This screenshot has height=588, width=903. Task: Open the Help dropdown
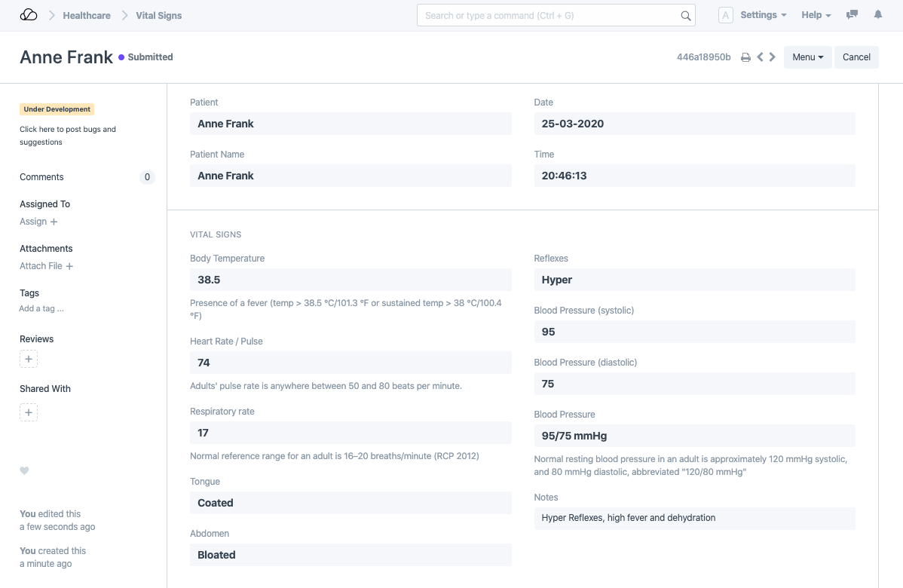tap(816, 15)
